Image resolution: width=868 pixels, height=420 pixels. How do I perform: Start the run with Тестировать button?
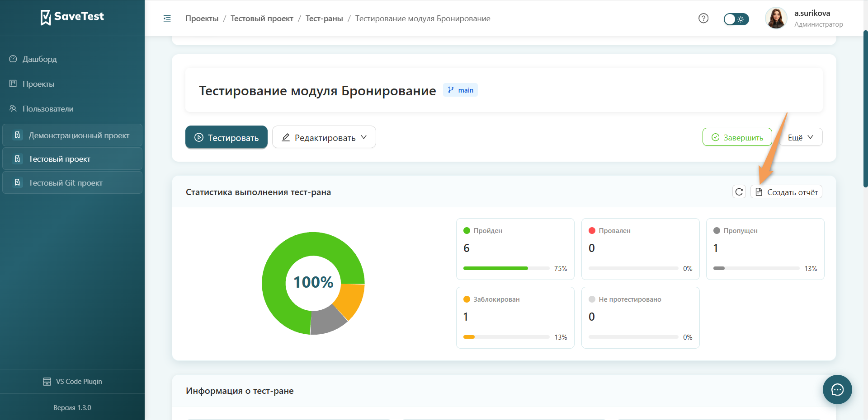[x=226, y=137]
